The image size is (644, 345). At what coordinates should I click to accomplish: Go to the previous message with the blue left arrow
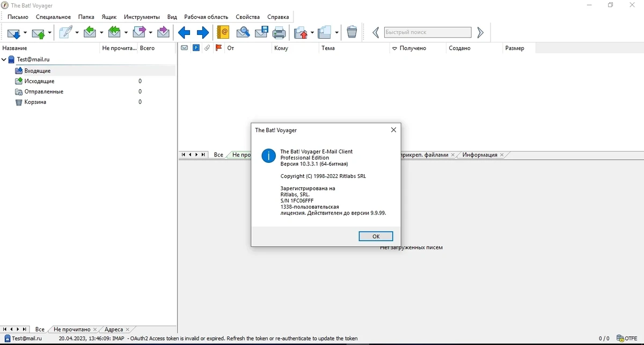point(184,33)
